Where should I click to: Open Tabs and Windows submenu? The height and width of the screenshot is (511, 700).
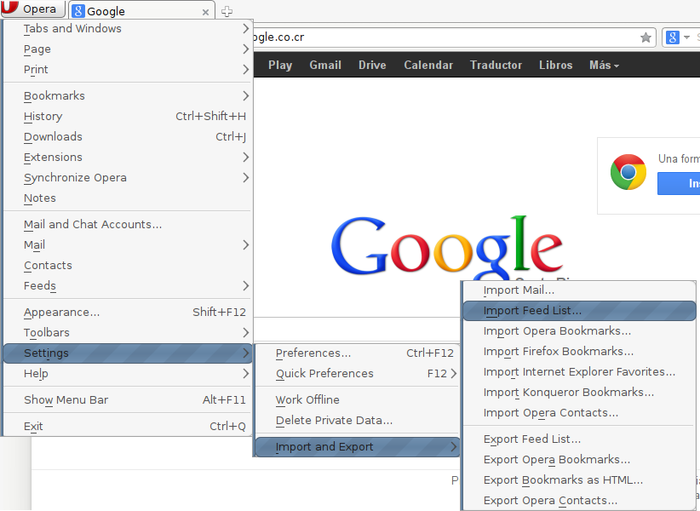click(128, 29)
